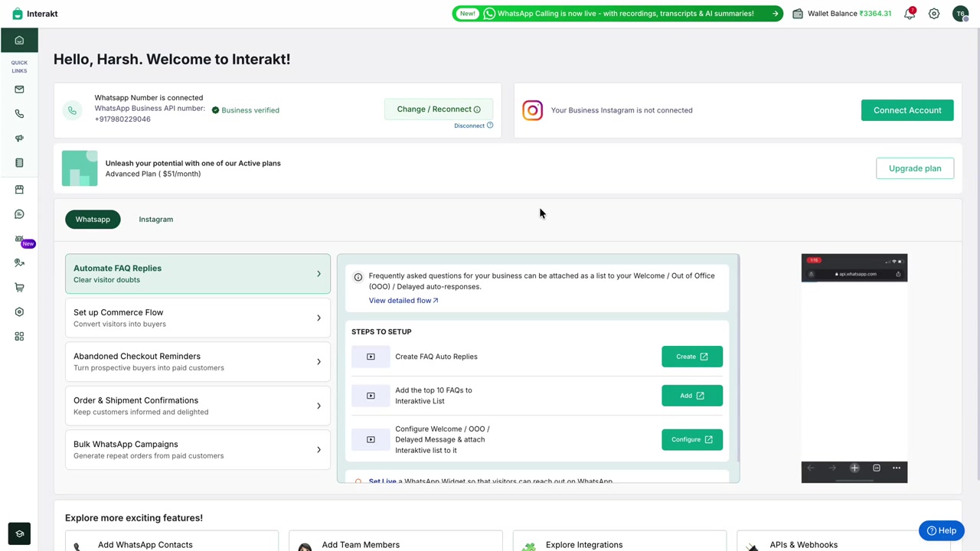980x551 pixels.
Task: Open Explore Integrations card
Action: tap(619, 540)
